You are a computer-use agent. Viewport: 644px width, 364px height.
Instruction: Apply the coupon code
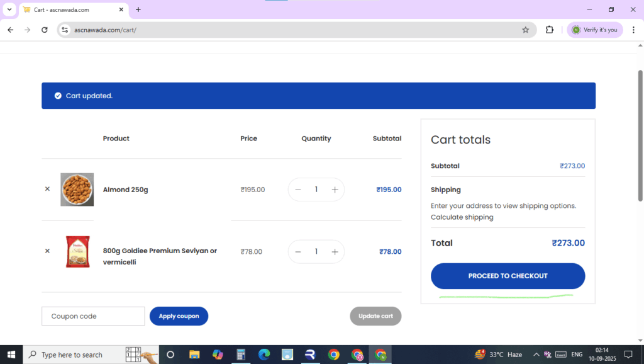pos(179,316)
